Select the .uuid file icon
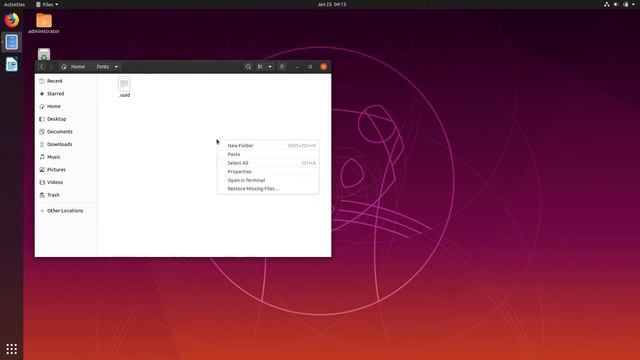This screenshot has height=360, width=640. click(x=124, y=87)
